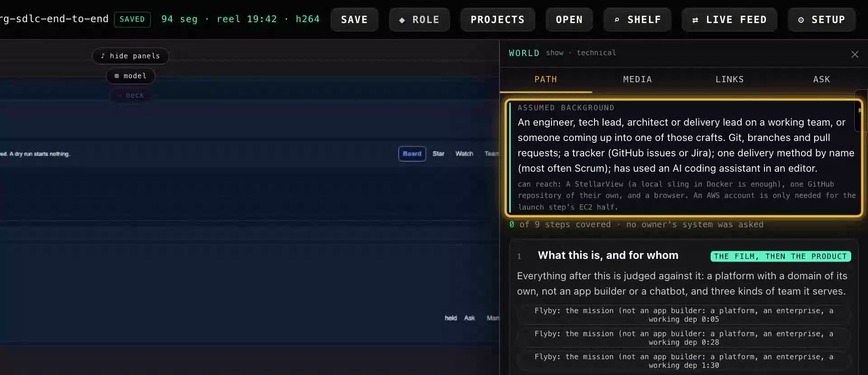Toggle the model pill button
Viewport: 868px width, 375px height.
pos(130,76)
